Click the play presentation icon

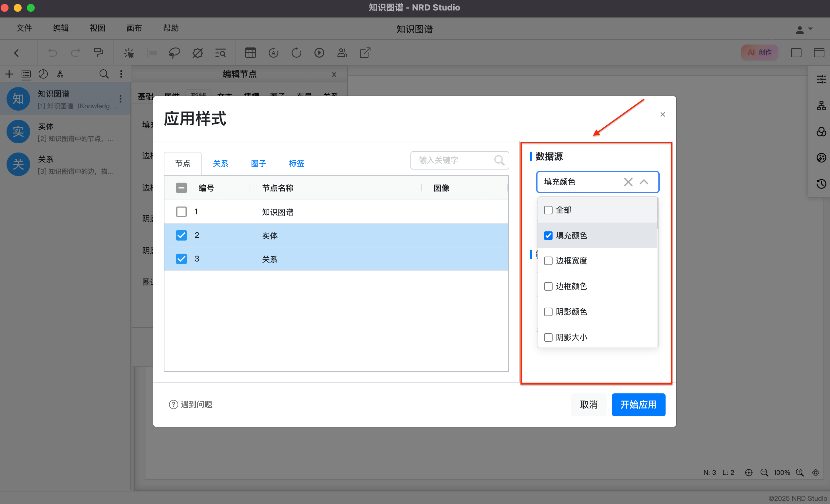[319, 53]
